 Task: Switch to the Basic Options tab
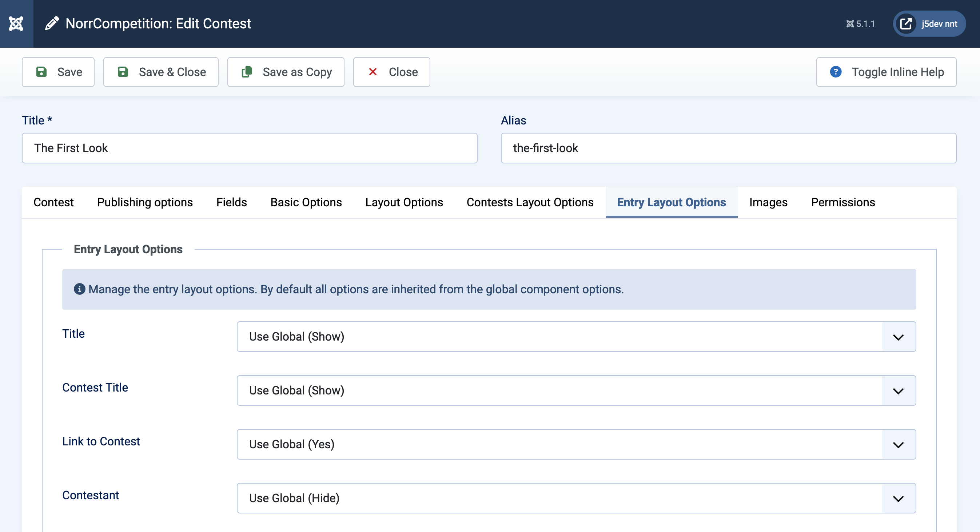click(306, 202)
